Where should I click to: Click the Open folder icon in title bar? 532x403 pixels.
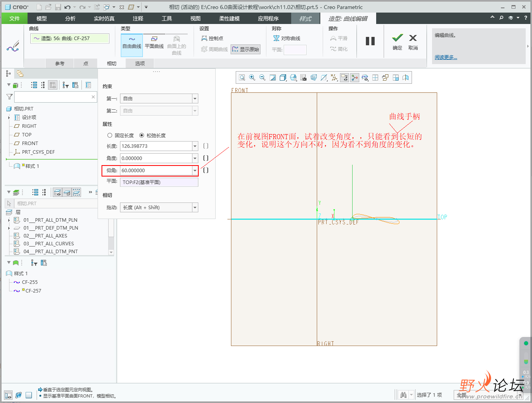[48, 7]
